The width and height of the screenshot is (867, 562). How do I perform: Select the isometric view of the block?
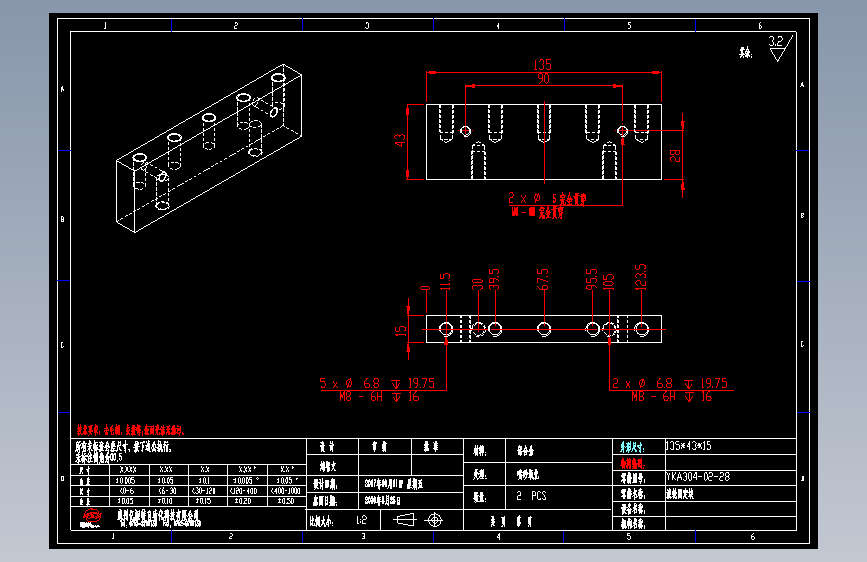[x=208, y=148]
